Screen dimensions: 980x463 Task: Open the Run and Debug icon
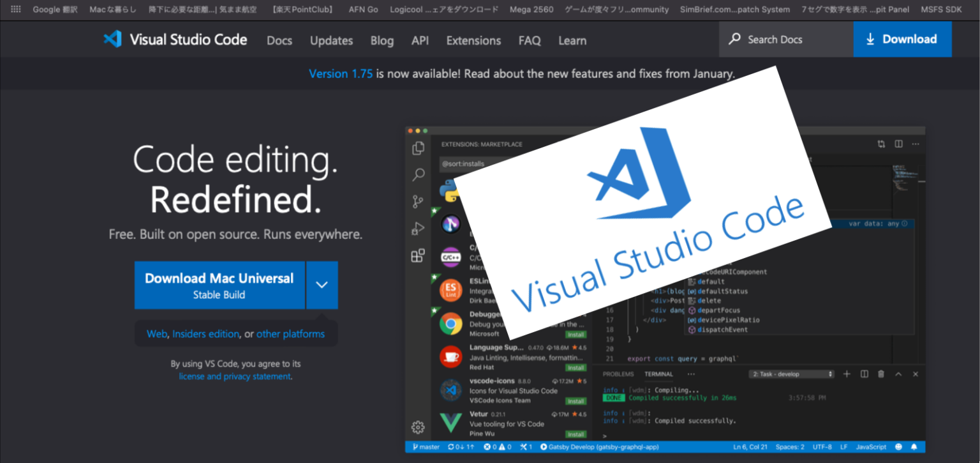(418, 229)
